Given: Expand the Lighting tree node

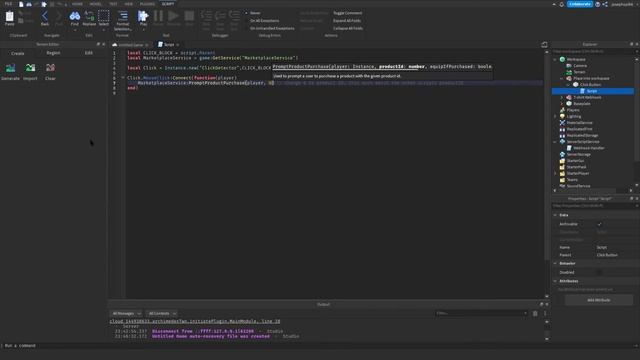Looking at the screenshot, I should [555, 116].
